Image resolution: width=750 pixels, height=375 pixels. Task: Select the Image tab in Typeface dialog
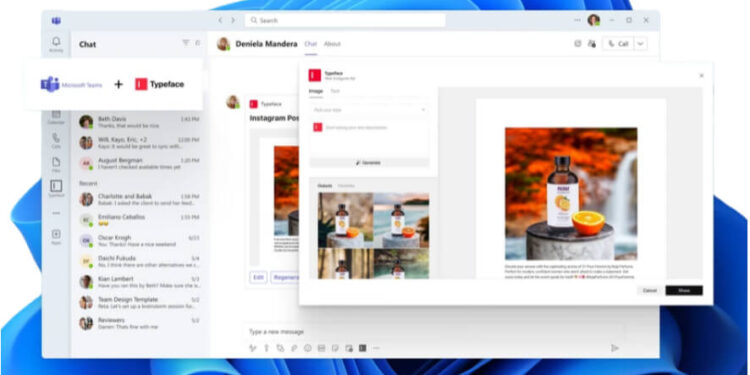click(316, 91)
